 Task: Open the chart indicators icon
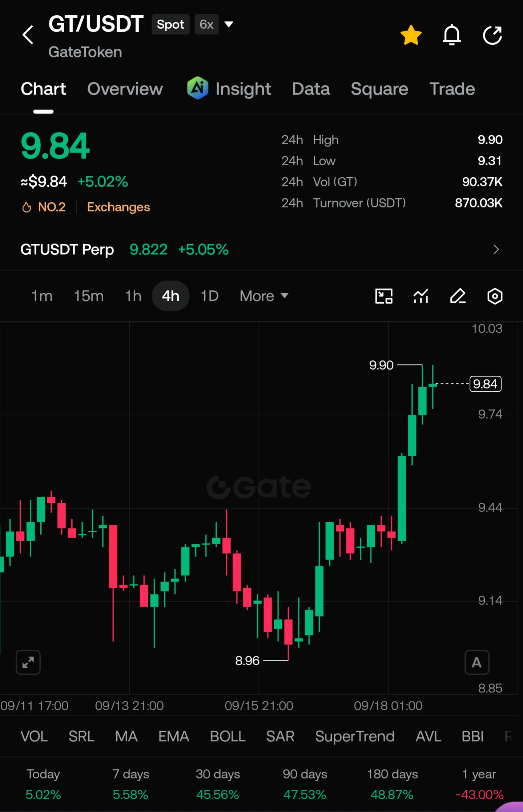(421, 296)
